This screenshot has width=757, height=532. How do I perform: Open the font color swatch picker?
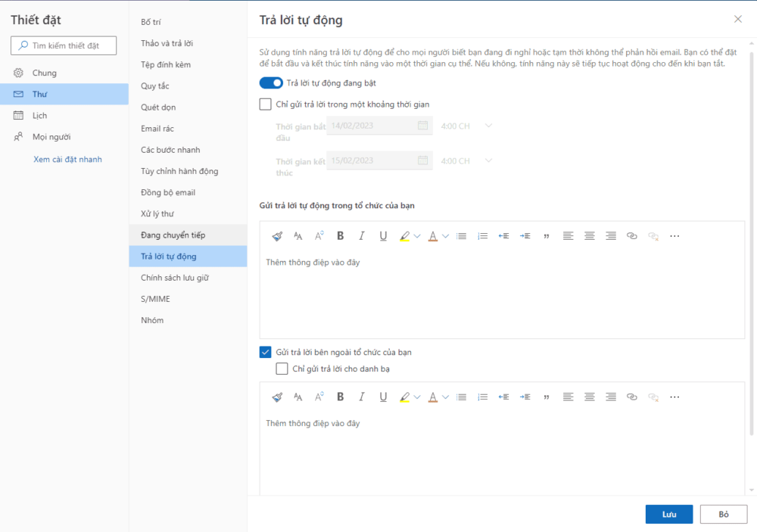click(x=432, y=235)
